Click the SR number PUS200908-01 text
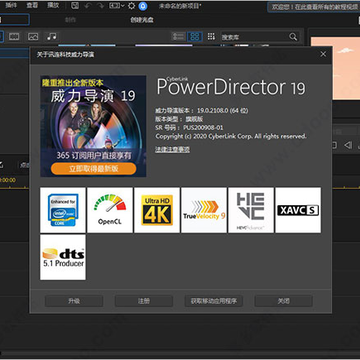 pyautogui.click(x=203, y=128)
